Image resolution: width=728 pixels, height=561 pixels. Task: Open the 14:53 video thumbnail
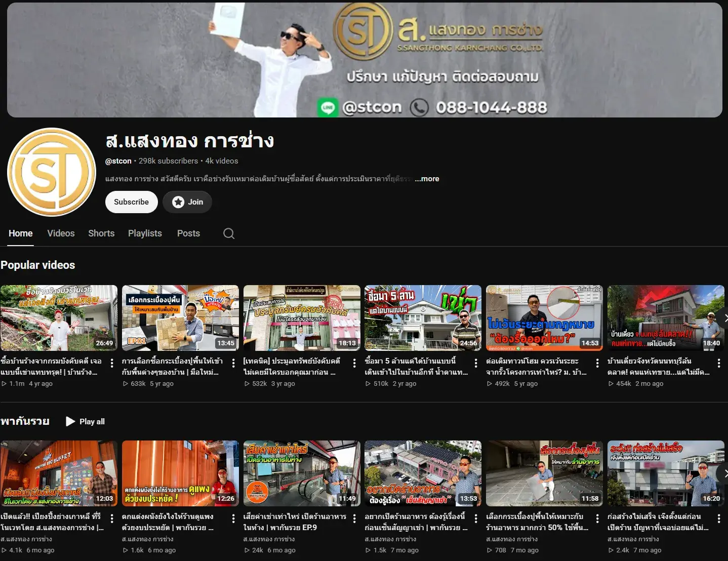click(x=544, y=318)
